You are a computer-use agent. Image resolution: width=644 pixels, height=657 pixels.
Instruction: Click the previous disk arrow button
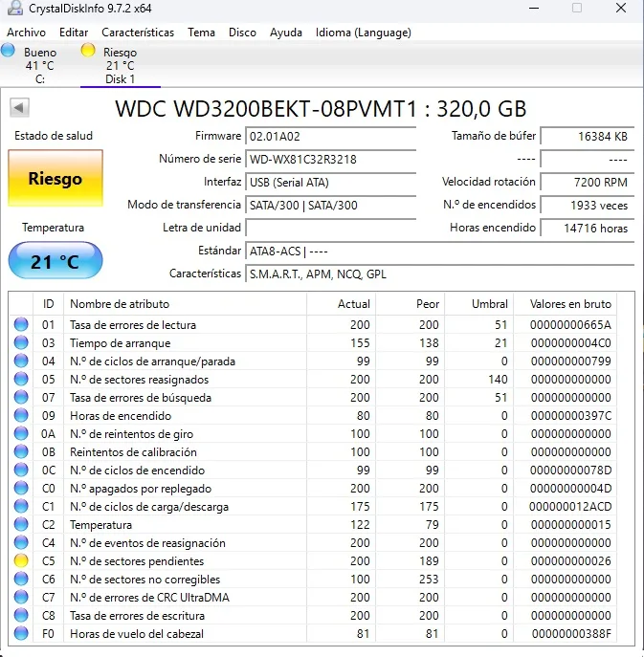[19, 108]
